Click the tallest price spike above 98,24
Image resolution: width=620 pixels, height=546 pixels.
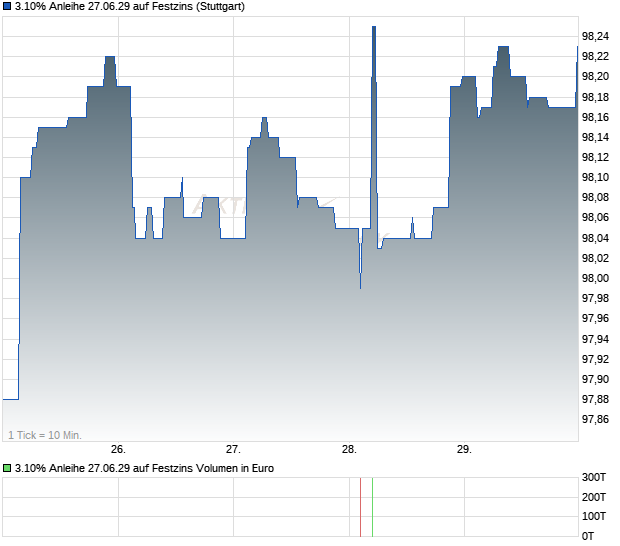tap(374, 27)
